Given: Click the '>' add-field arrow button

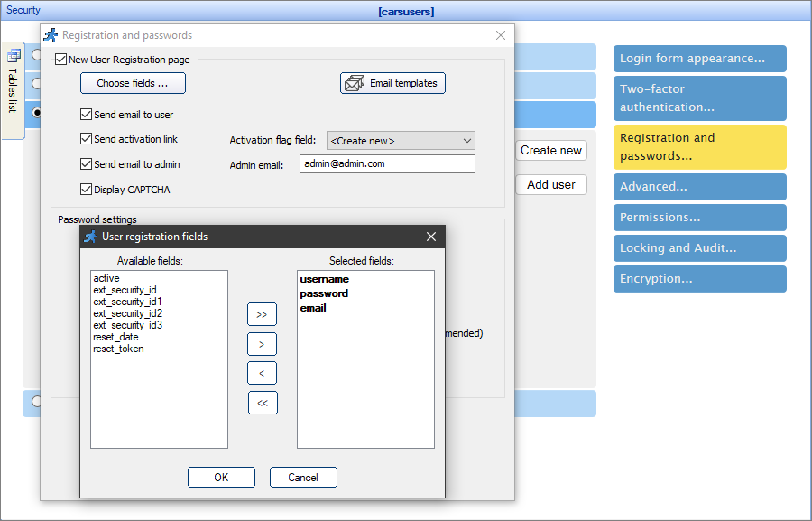Looking at the screenshot, I should click(262, 343).
